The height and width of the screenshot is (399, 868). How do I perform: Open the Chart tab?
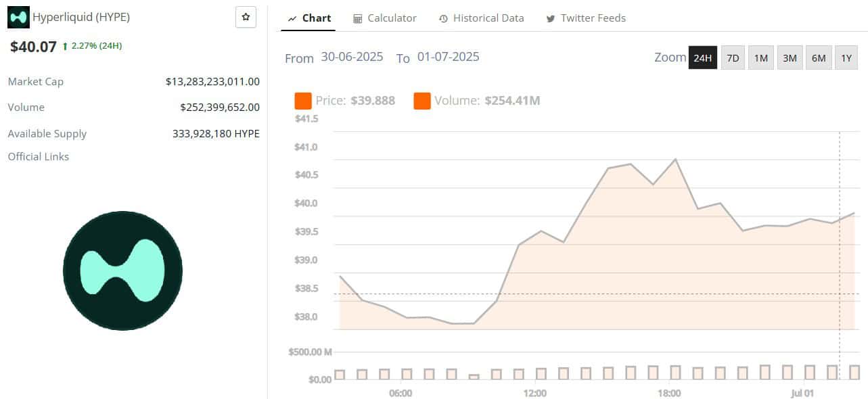(309, 18)
